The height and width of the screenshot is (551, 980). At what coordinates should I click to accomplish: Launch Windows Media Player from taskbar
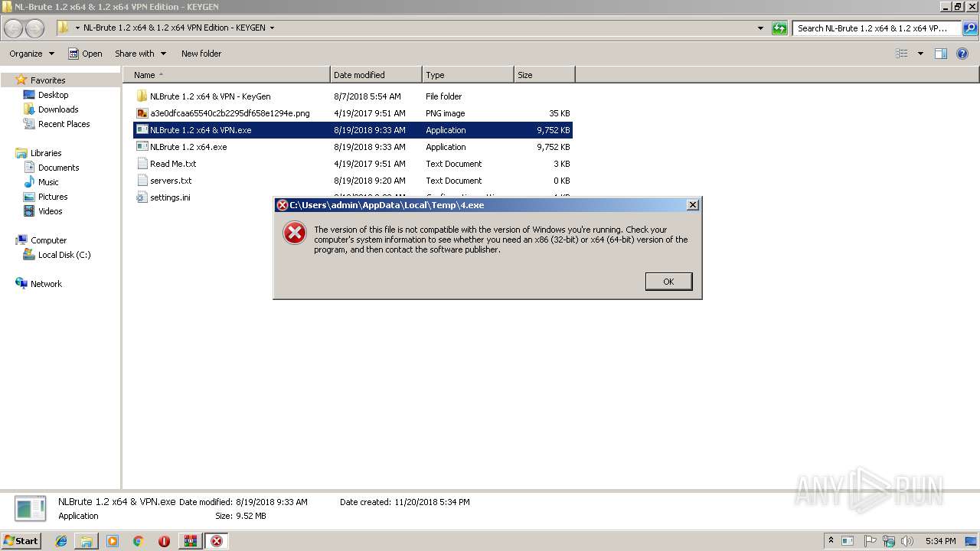113,541
